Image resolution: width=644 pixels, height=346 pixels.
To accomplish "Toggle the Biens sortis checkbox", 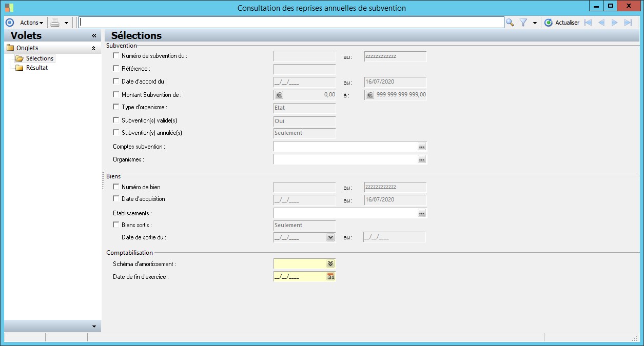I will pyautogui.click(x=116, y=225).
